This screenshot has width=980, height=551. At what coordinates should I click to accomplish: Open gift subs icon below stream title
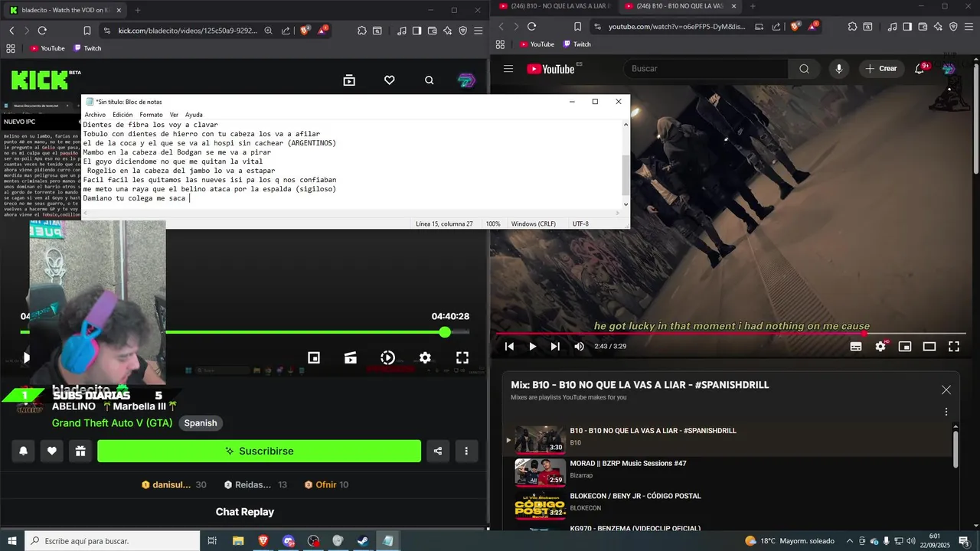pos(80,451)
